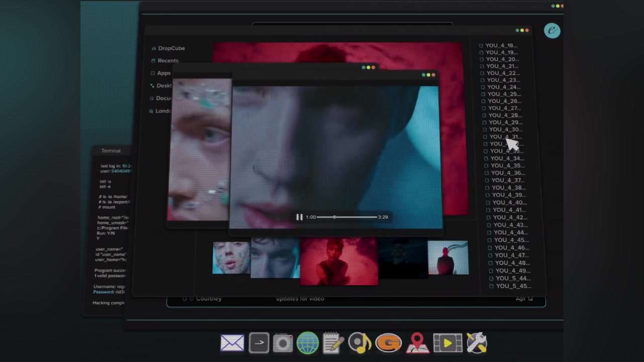This screenshot has height=362, width=644.
Task: Select the file YOU_4_37...
Action: (509, 180)
